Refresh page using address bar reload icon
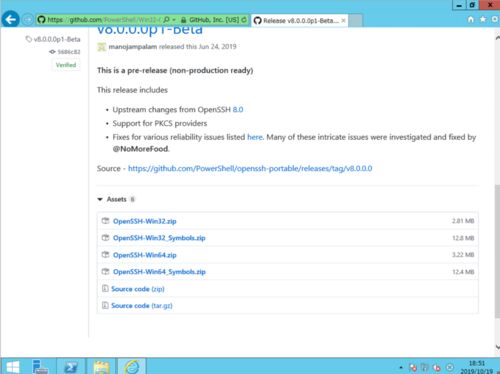The image size is (500, 374). pyautogui.click(x=244, y=20)
